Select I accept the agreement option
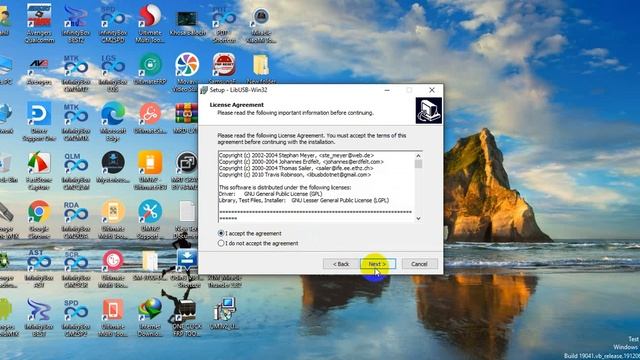Screen dimensions: 640x360 coord(221,233)
